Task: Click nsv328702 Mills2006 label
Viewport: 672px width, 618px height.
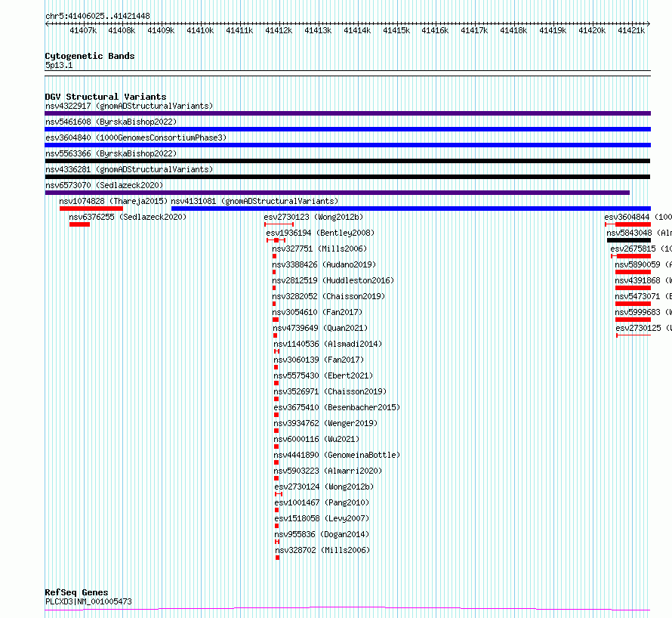Action: [x=322, y=550]
